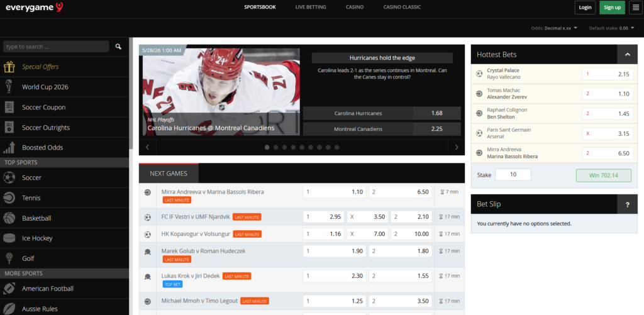
Task: Click the Boosted Odds chart icon
Action: 9,147
